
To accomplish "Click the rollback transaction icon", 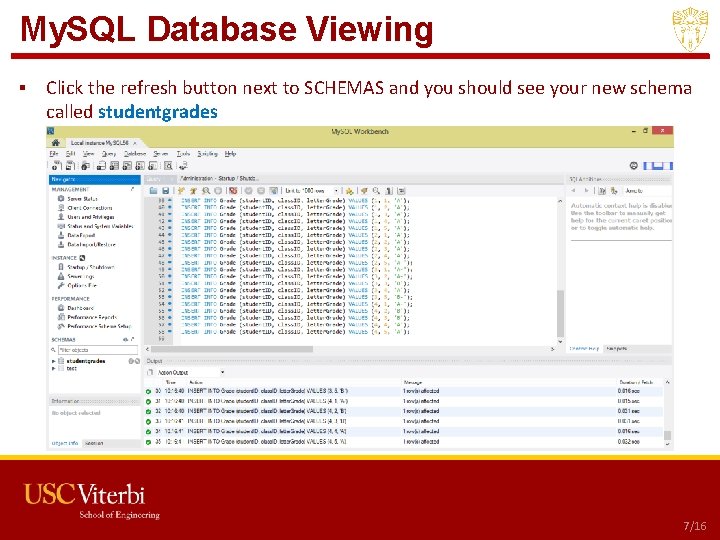I will (261, 191).
